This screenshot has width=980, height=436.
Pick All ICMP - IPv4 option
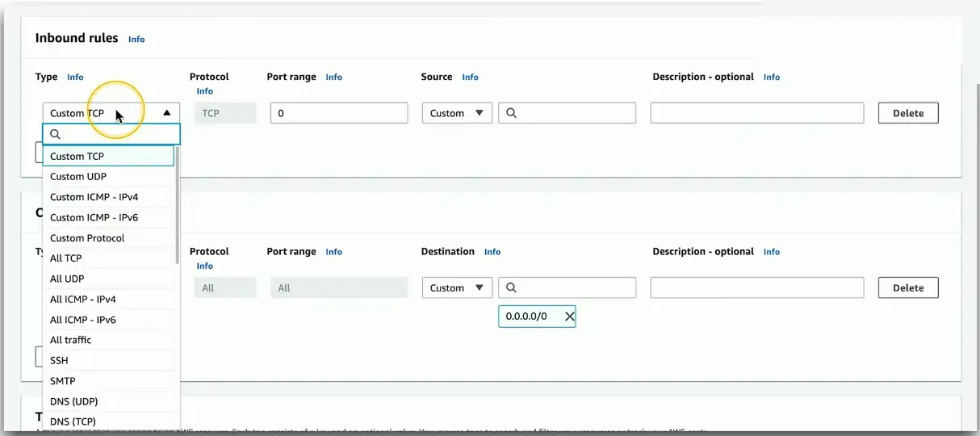[x=83, y=300]
